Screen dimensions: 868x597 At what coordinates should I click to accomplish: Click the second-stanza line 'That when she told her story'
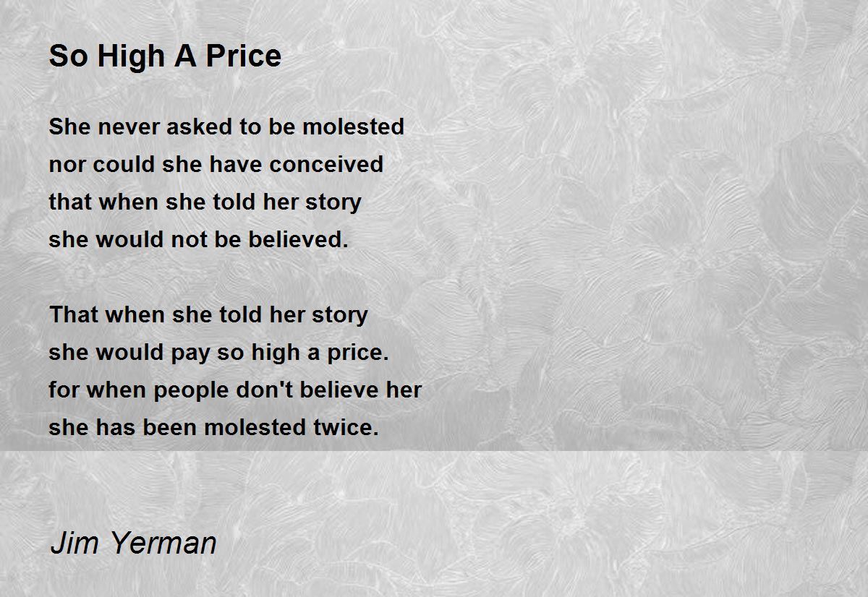coord(208,314)
